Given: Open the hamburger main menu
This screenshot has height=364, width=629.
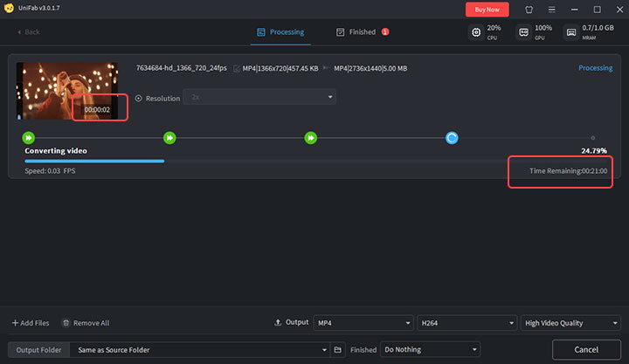Looking at the screenshot, I should tap(551, 10).
